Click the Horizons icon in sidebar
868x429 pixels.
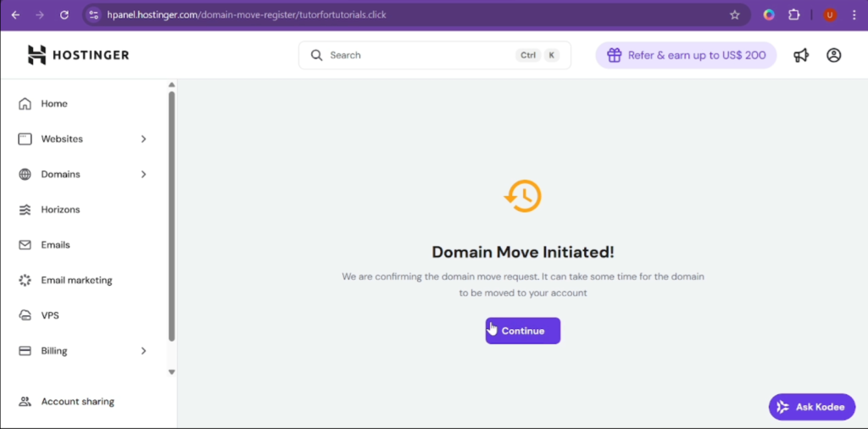click(25, 209)
